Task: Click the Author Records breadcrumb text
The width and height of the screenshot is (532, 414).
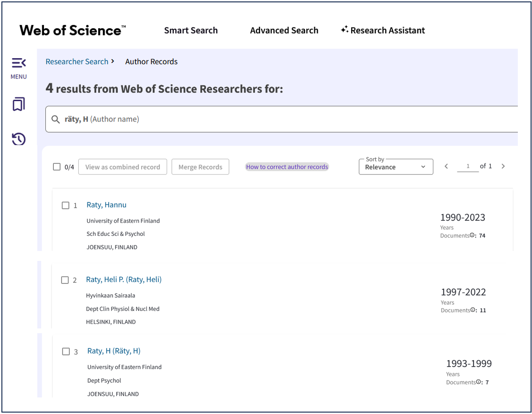Action: coord(152,61)
